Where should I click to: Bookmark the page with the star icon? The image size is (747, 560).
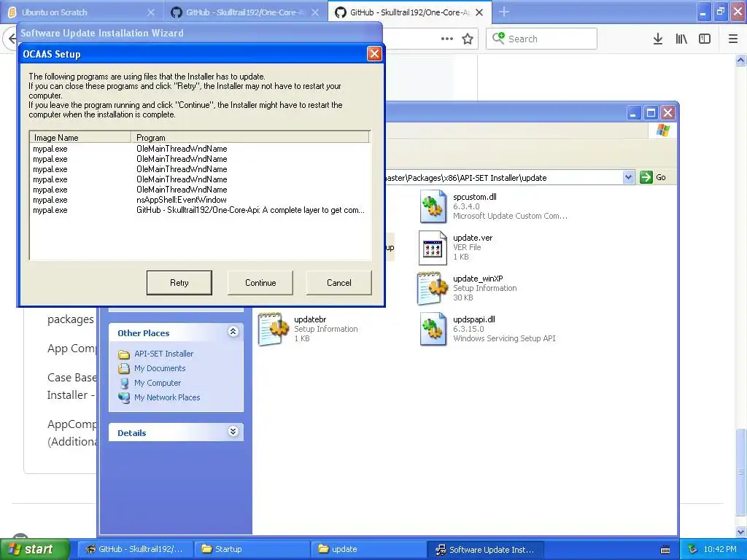coord(468,39)
